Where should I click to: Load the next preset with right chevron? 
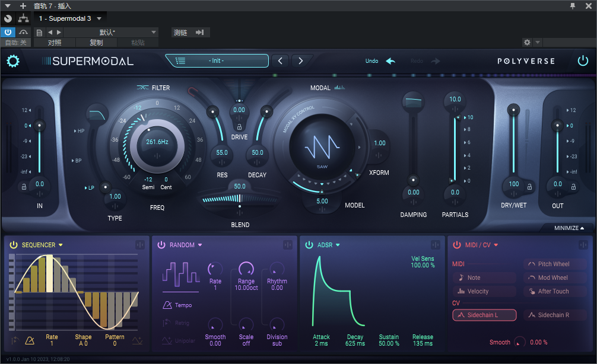(x=301, y=61)
